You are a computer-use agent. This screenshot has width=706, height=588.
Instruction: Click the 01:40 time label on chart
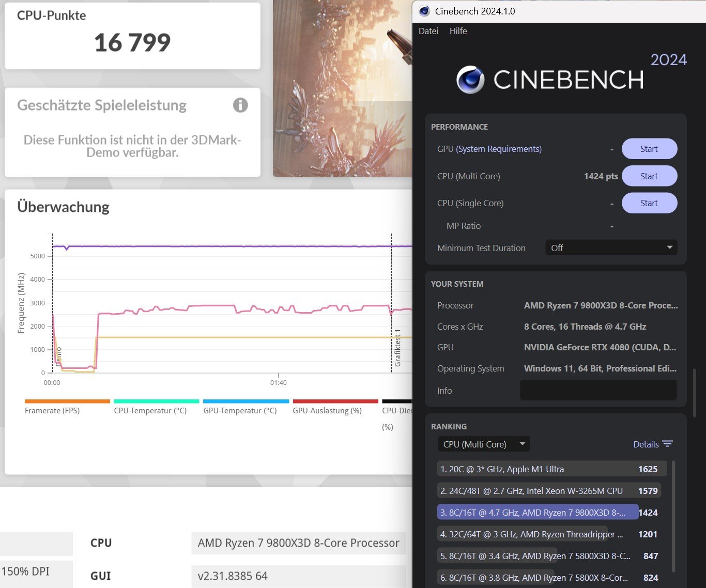278,383
